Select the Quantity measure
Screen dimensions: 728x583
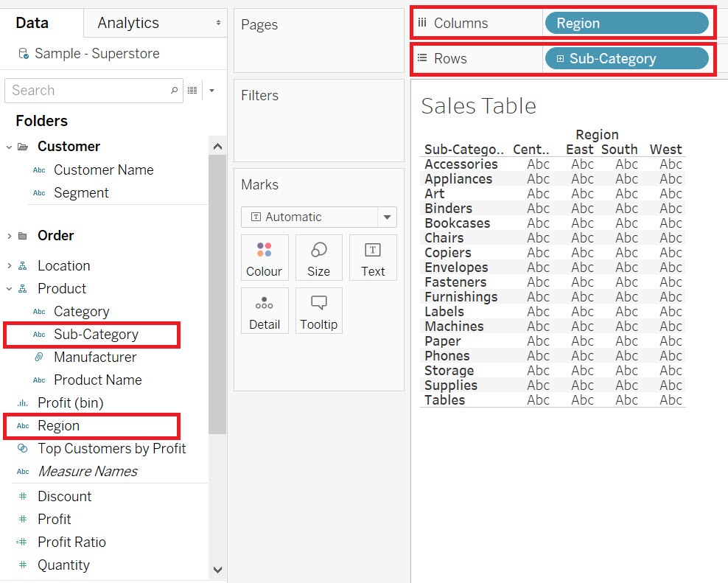click(x=63, y=565)
